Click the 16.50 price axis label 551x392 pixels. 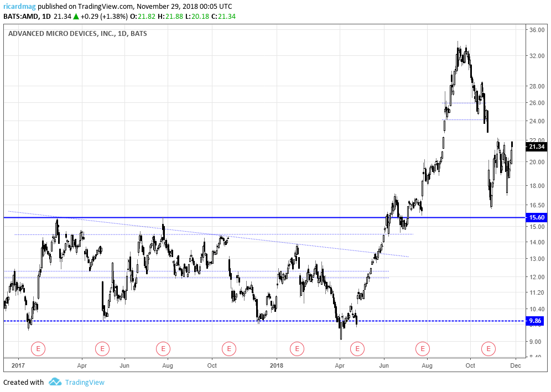(537, 205)
